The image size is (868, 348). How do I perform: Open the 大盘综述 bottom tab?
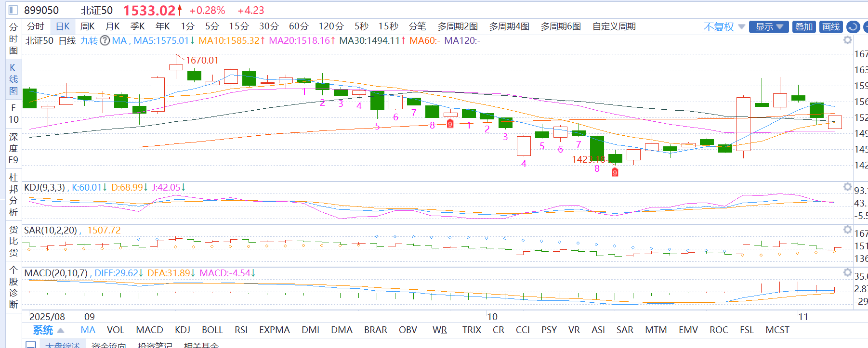(63, 345)
